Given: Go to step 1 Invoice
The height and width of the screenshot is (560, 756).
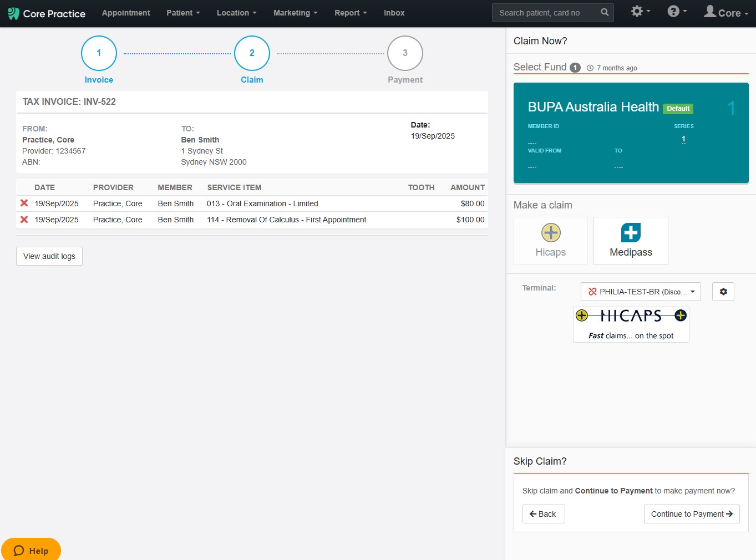Looking at the screenshot, I should 99,53.
